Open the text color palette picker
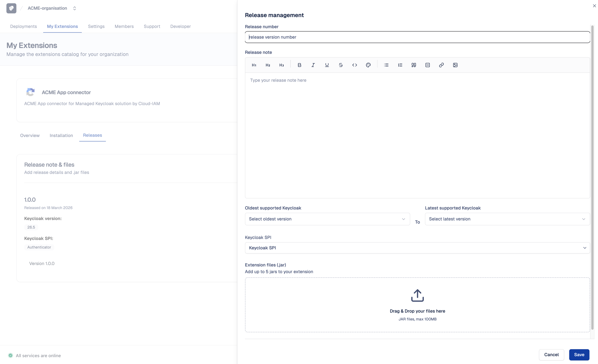The width and height of the screenshot is (598, 364). click(x=368, y=65)
